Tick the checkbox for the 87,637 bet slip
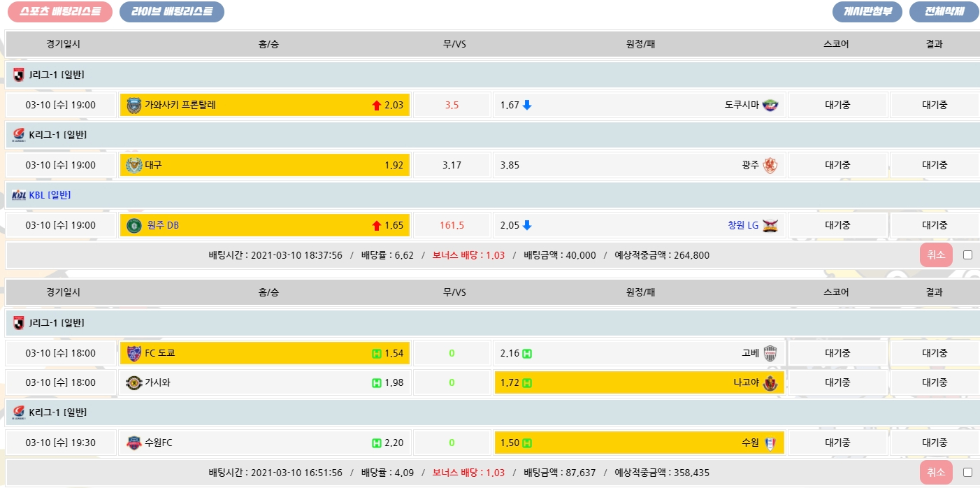The image size is (980, 488). (967, 473)
